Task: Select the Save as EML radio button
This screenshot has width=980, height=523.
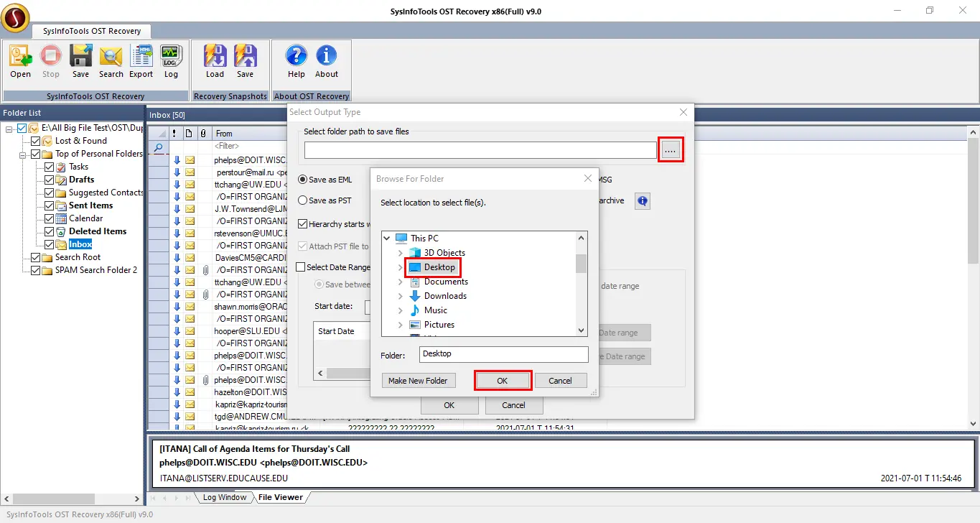Action: (303, 180)
